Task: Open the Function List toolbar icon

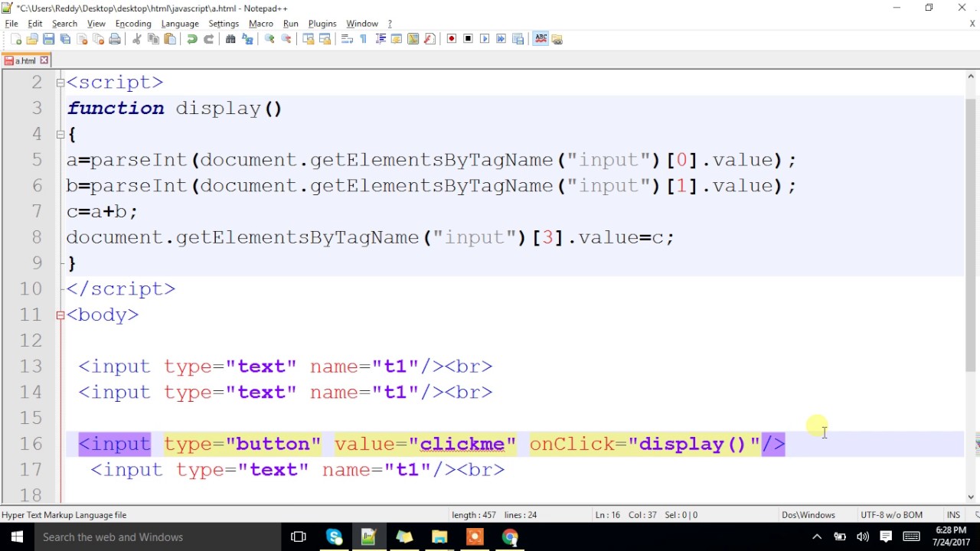Action: pos(430,39)
